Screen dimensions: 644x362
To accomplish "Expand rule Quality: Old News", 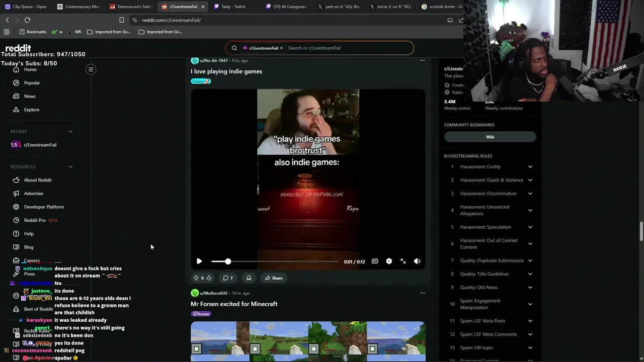I will 491,288.
